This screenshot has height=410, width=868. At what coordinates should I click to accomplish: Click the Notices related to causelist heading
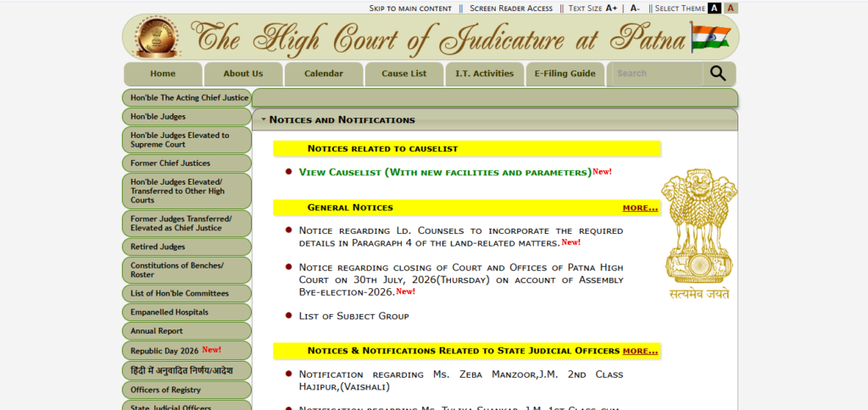coord(382,148)
